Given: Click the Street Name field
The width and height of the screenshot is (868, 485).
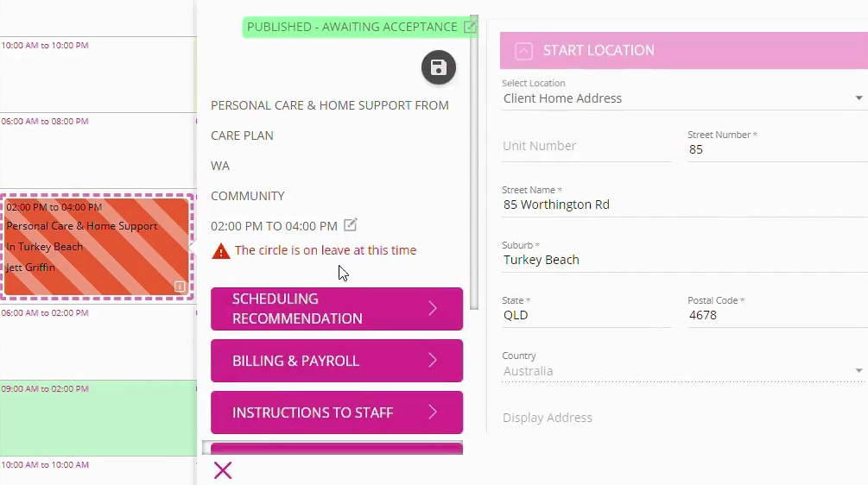Looking at the screenshot, I should pos(682,205).
